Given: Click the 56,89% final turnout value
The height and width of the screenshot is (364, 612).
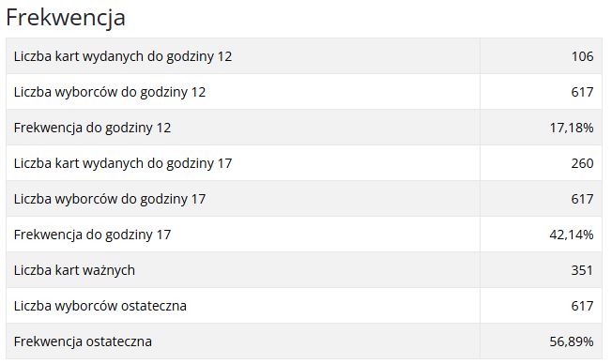Looking at the screenshot, I should pyautogui.click(x=572, y=341).
